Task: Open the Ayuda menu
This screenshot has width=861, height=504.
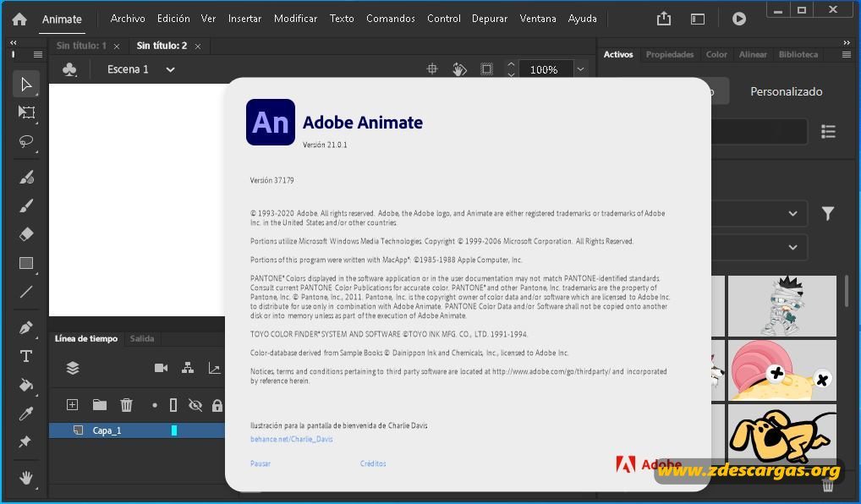Action: pyautogui.click(x=582, y=19)
